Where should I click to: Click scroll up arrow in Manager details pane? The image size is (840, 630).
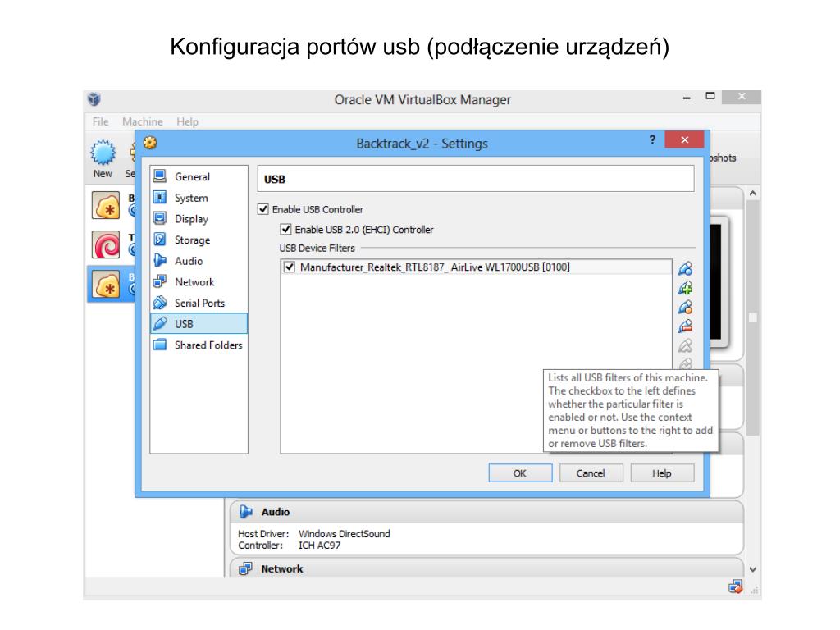(753, 194)
